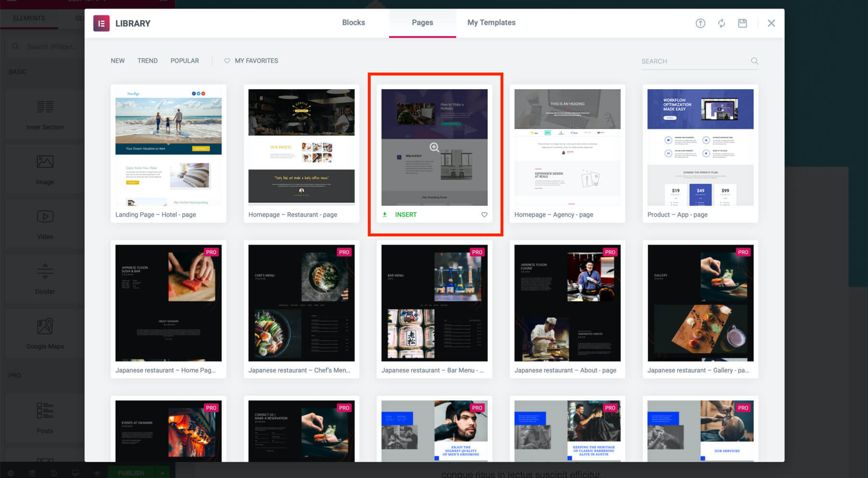Click the download arrow icon beside INSERT
The height and width of the screenshot is (478, 868).
(x=385, y=215)
